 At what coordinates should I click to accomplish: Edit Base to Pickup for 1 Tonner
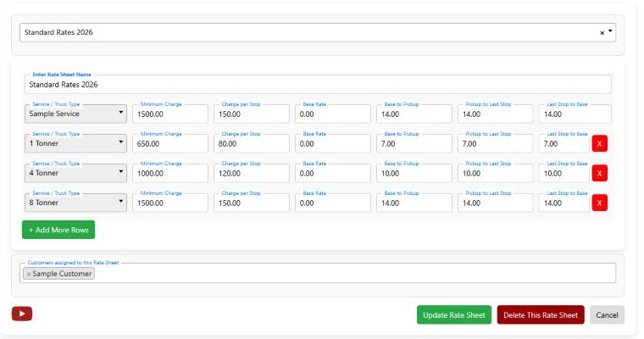(414, 144)
